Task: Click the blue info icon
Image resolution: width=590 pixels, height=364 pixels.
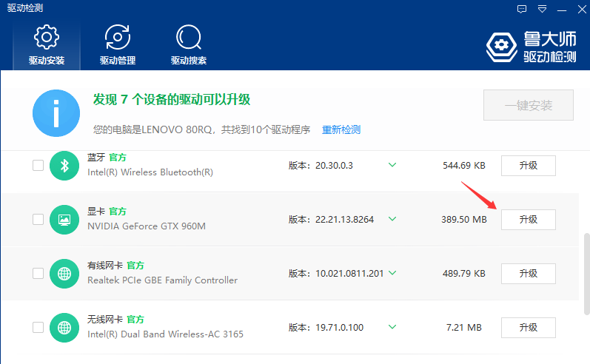Action: pyautogui.click(x=56, y=112)
